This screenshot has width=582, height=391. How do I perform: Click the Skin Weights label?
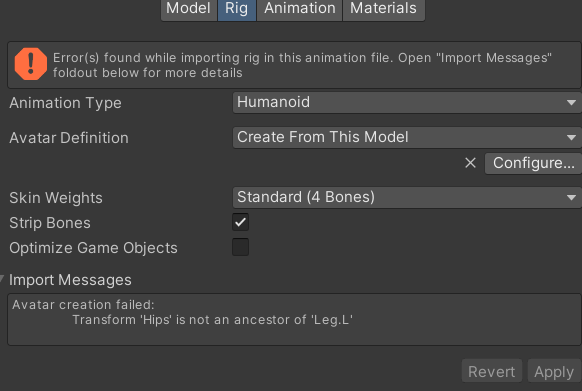click(x=56, y=198)
